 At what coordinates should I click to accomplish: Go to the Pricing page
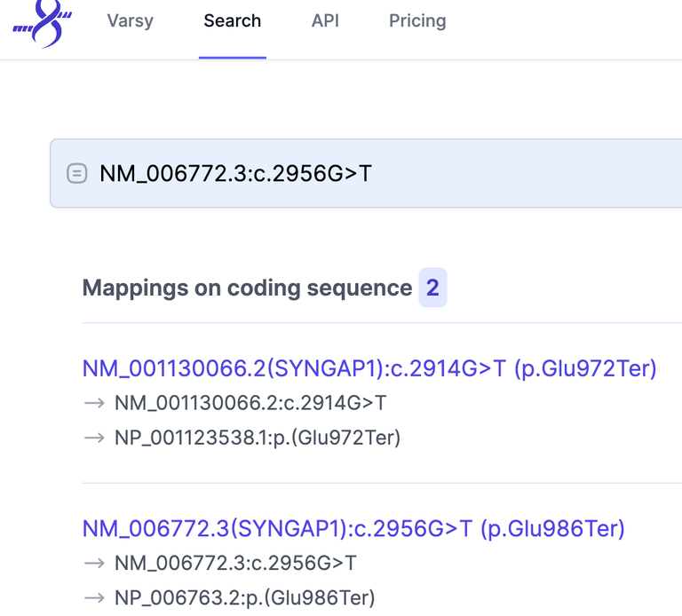pyautogui.click(x=417, y=21)
